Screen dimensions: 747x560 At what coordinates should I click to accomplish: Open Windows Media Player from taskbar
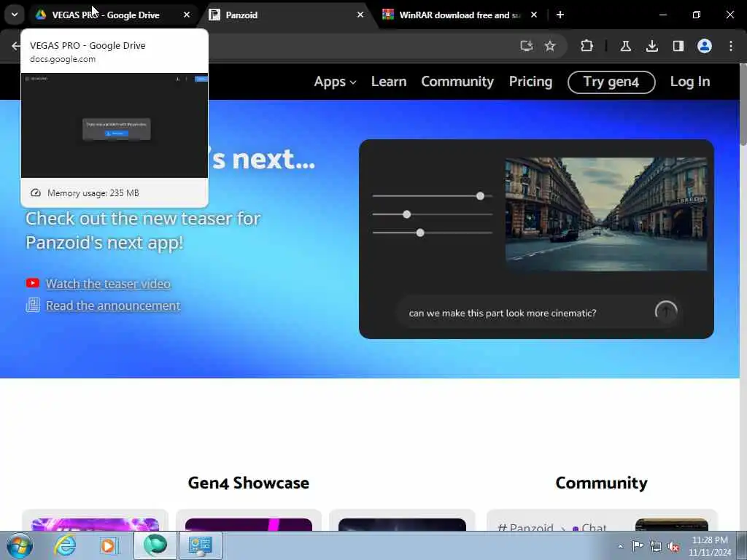[108, 545]
